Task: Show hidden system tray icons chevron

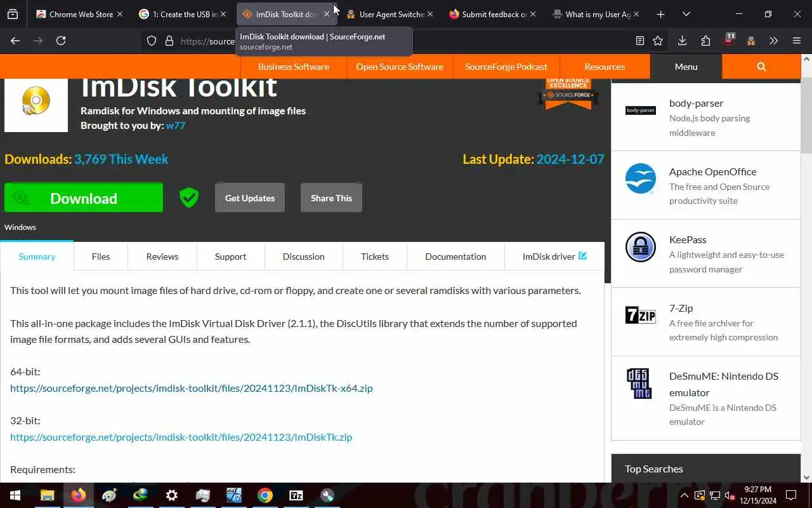Action: pyautogui.click(x=684, y=495)
